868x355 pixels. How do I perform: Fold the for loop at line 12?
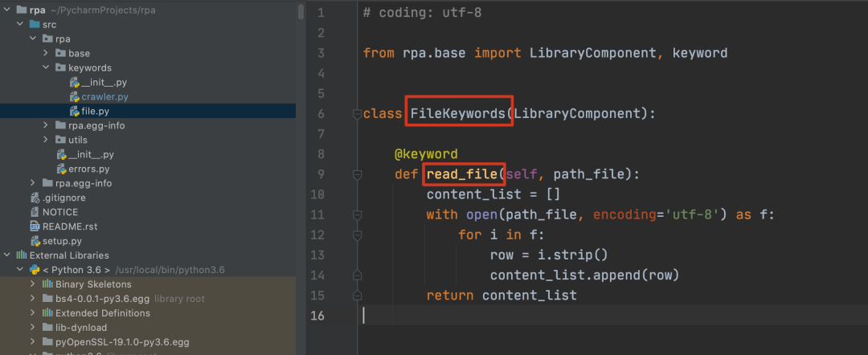click(x=357, y=235)
